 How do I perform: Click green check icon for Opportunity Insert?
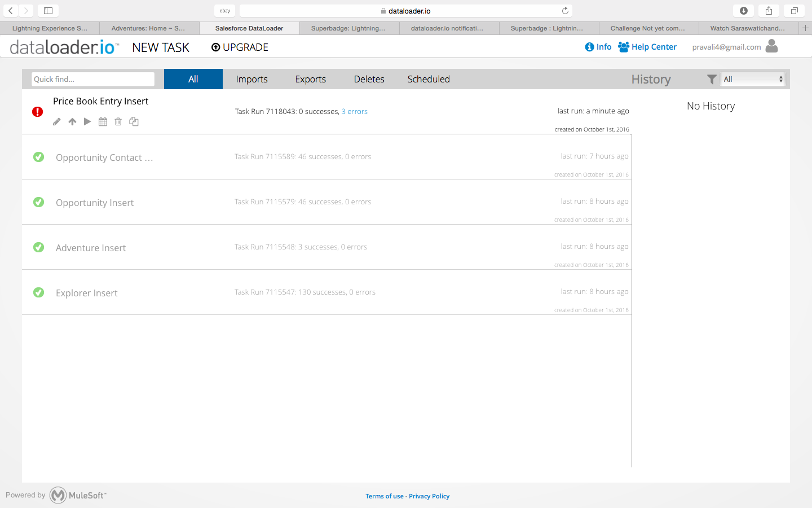38,202
